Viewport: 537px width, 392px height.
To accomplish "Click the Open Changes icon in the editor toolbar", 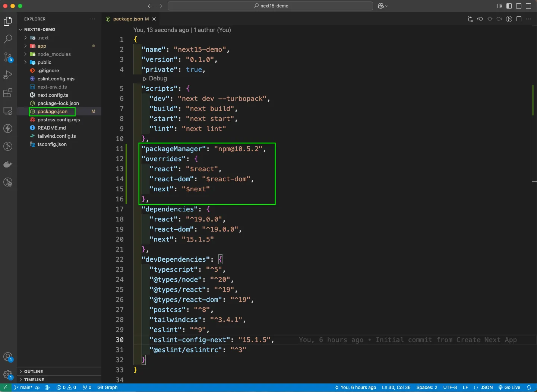I will point(470,19).
